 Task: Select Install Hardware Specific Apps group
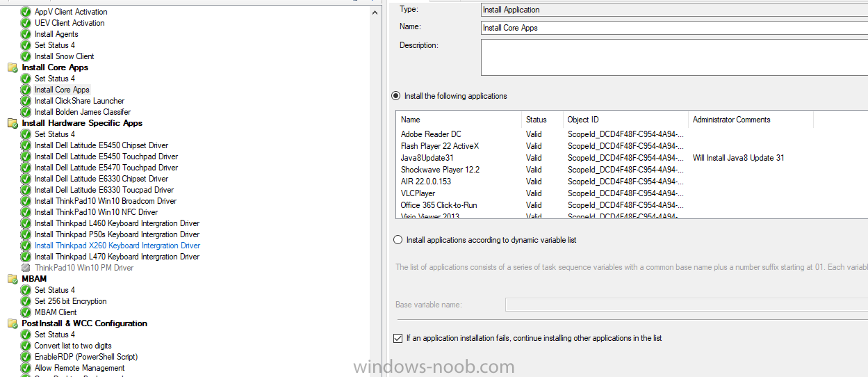point(82,123)
